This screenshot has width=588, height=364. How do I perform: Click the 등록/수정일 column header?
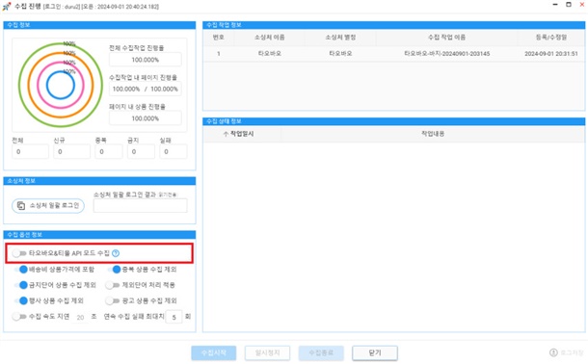[550, 37]
